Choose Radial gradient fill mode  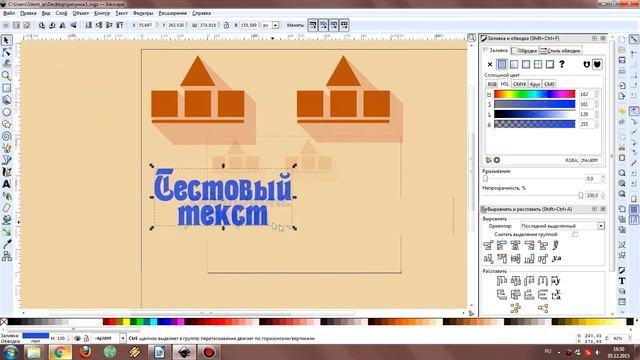(526, 64)
